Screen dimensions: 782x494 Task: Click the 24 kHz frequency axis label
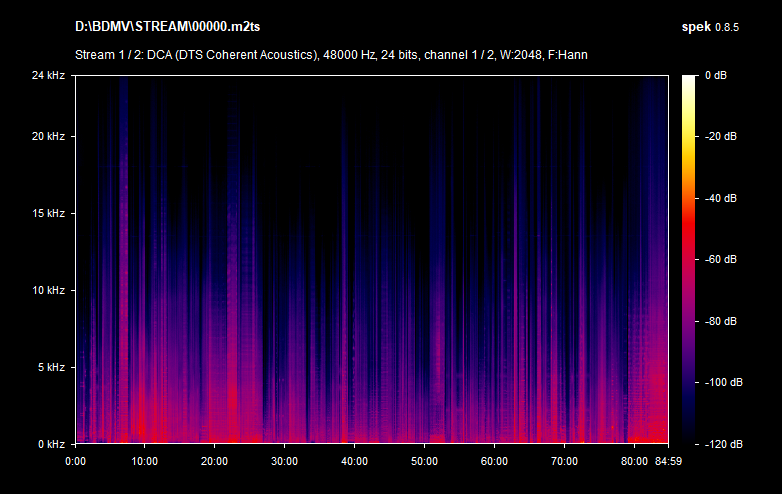coord(47,75)
